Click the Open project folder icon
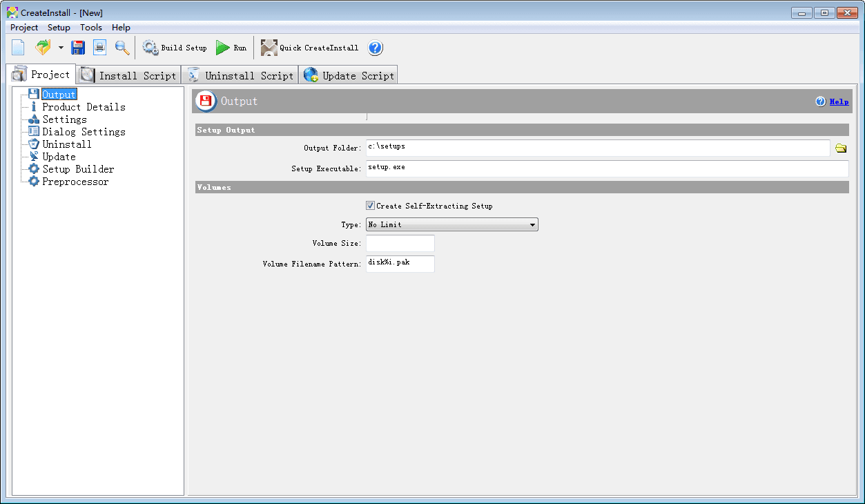This screenshot has width=865, height=504. click(x=43, y=48)
